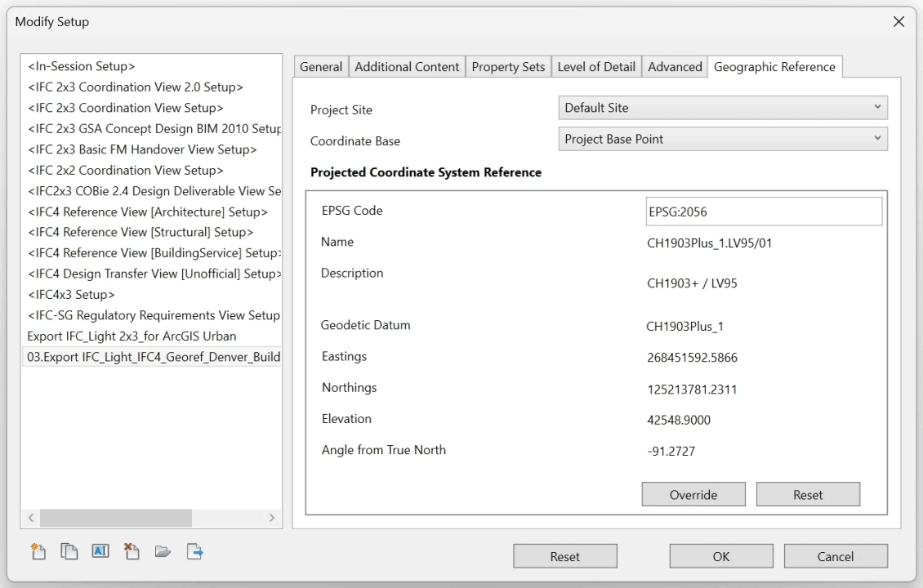Duplicate the selected export setup

tap(69, 553)
